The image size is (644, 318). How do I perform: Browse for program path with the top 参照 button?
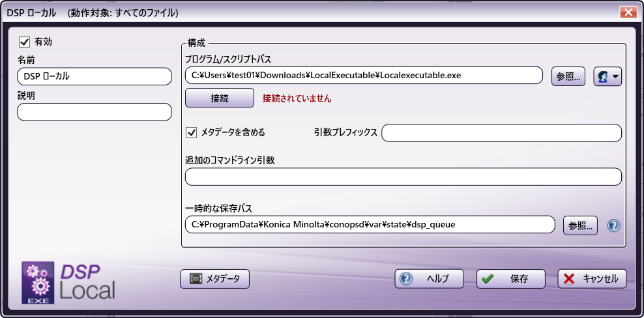pos(568,77)
